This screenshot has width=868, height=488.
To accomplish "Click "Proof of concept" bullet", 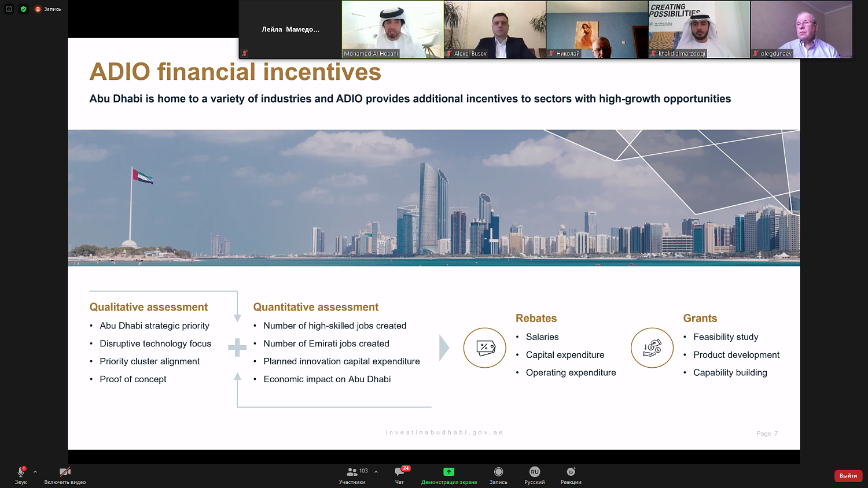I will click(133, 379).
